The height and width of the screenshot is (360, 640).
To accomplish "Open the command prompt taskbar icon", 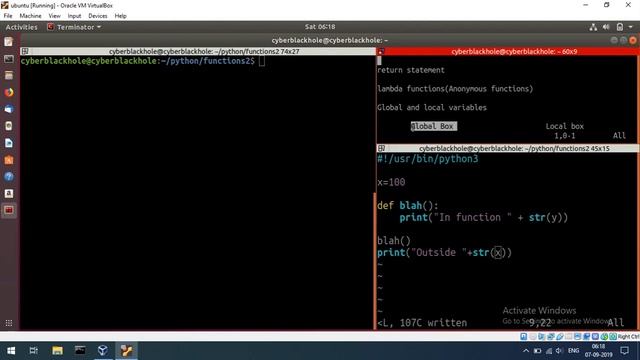I will [x=80, y=351].
